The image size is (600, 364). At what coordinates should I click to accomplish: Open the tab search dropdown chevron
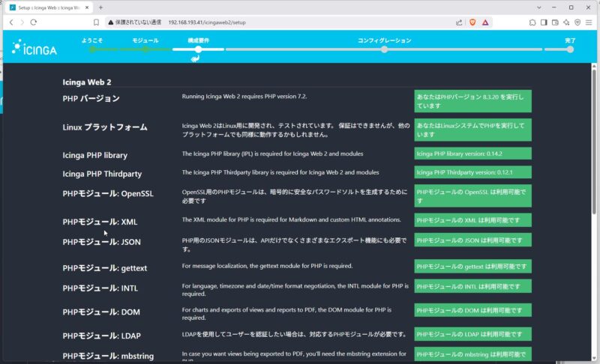pos(538,7)
